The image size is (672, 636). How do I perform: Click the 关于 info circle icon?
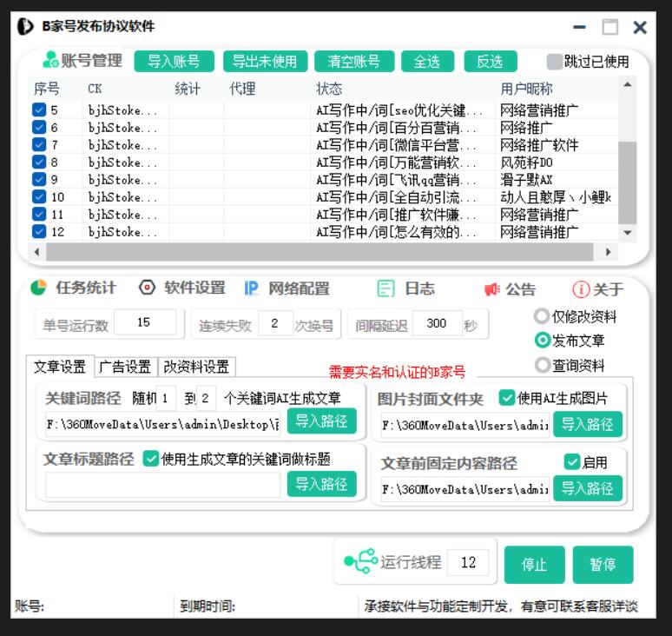[x=580, y=289]
